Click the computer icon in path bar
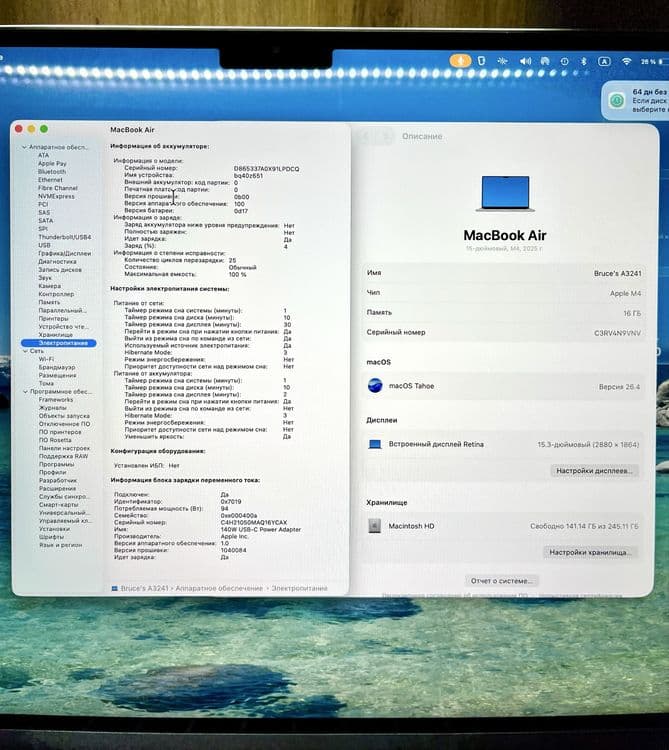 [115, 588]
